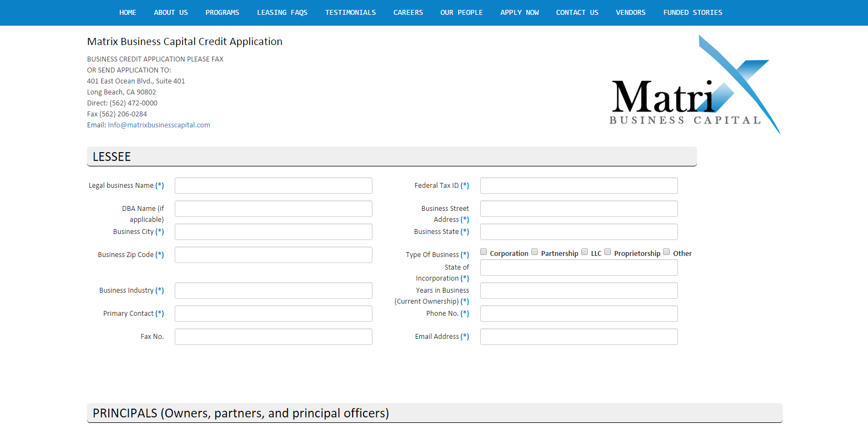The height and width of the screenshot is (424, 868).
Task: Open the HOME menu item
Action: [127, 13]
